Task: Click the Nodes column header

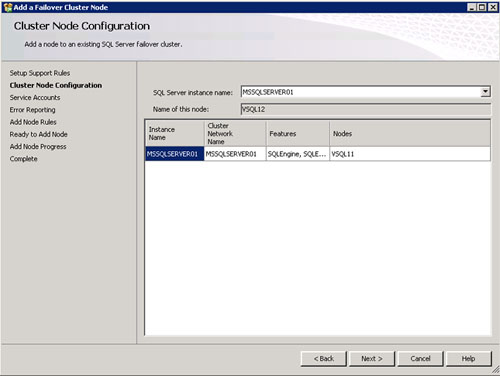Action: [x=410, y=133]
